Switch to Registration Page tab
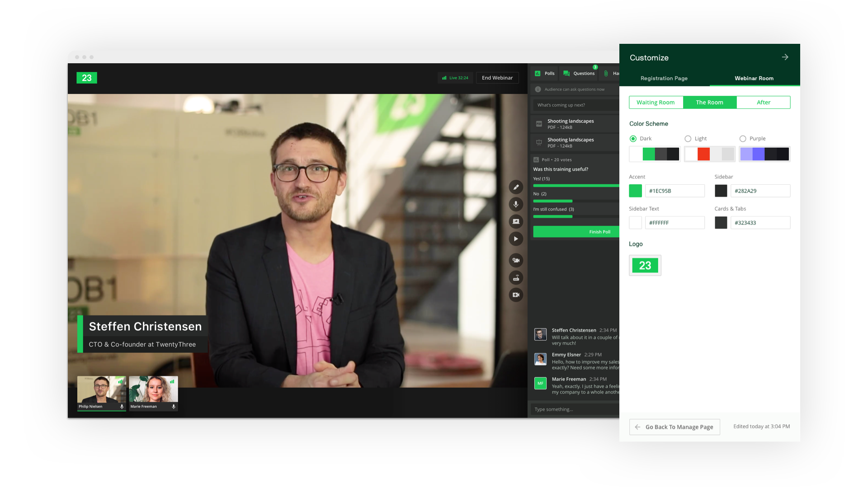 click(x=664, y=78)
